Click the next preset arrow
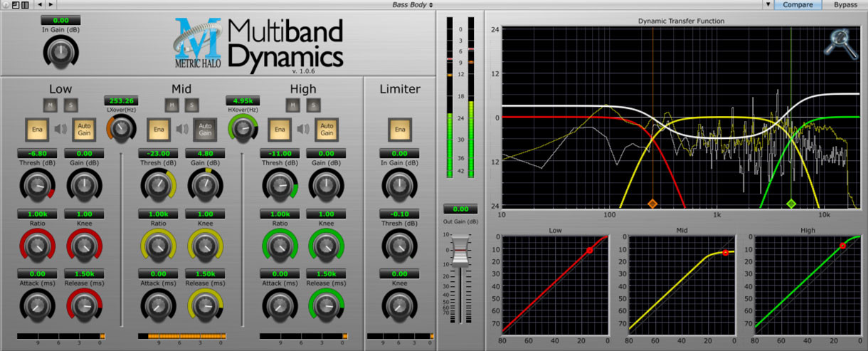Screen dimensions: 868x351 [x=49, y=5]
